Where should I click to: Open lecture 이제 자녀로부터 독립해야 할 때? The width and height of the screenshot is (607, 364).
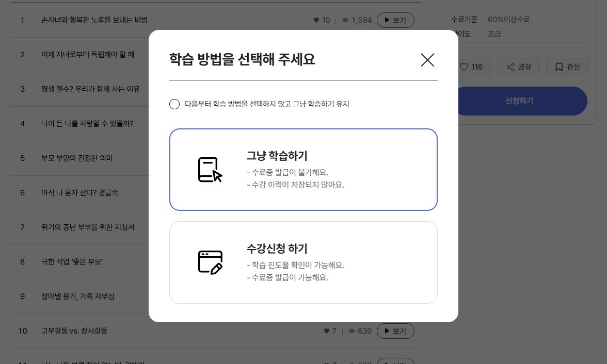(88, 55)
